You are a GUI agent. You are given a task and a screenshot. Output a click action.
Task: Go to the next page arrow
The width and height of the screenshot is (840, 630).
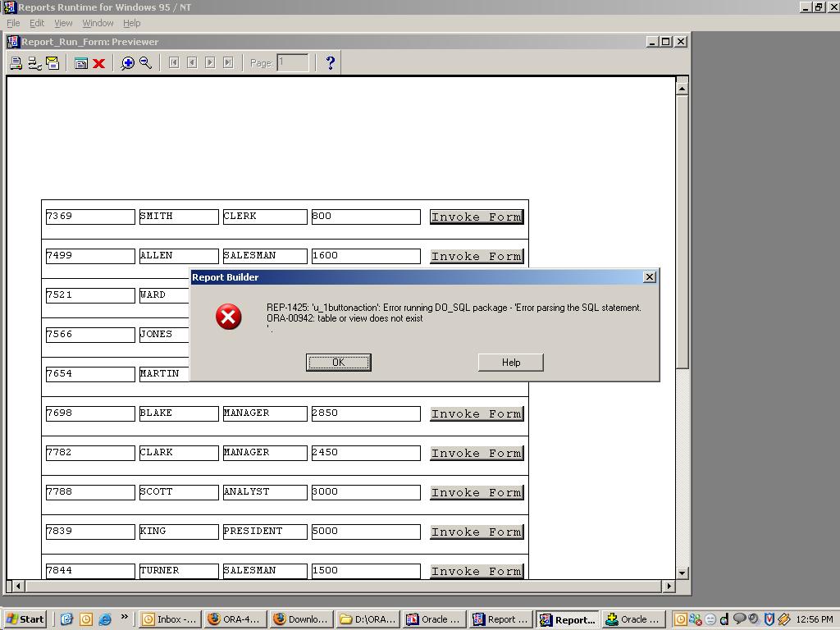pyautogui.click(x=210, y=63)
